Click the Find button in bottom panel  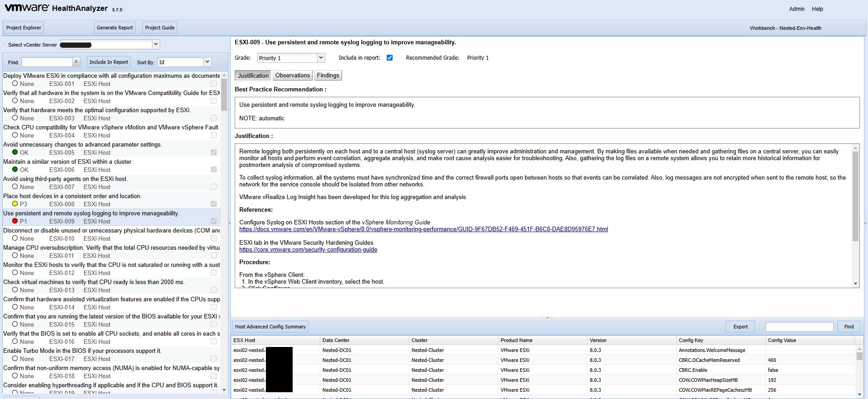click(x=849, y=327)
